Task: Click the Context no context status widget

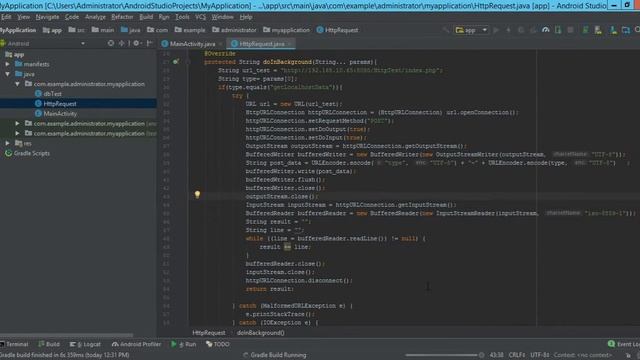Action: coord(582,355)
